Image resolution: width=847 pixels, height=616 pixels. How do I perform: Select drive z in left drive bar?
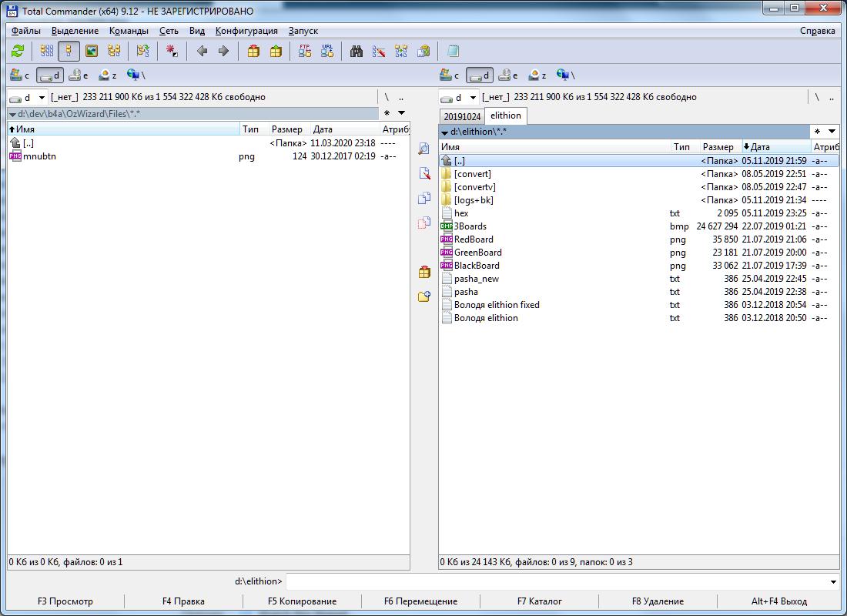107,75
